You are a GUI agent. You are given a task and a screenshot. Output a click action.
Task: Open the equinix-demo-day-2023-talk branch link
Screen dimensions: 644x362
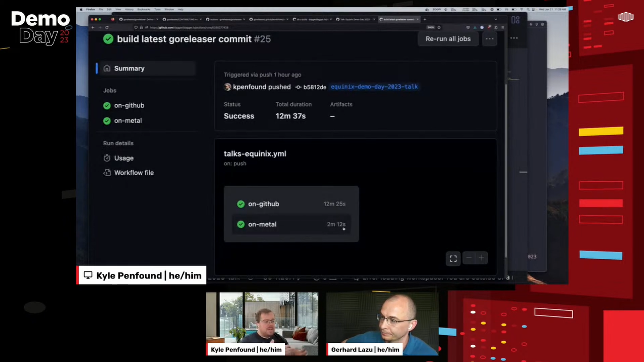click(374, 87)
